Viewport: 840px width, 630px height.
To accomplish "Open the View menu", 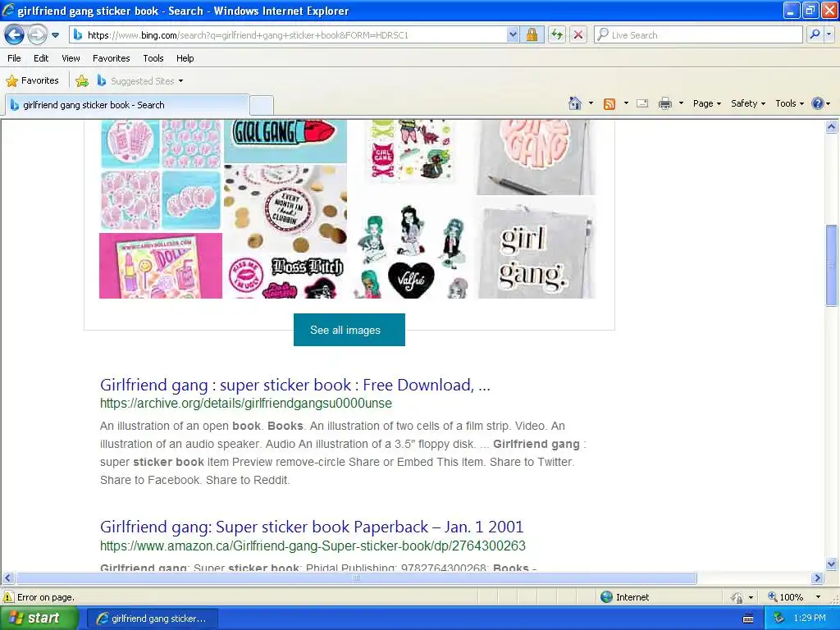I will pyautogui.click(x=71, y=58).
